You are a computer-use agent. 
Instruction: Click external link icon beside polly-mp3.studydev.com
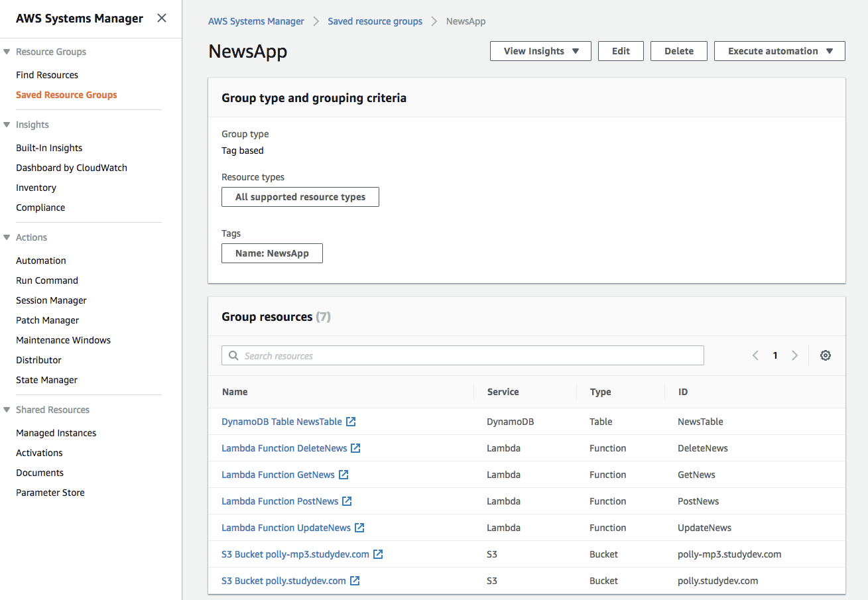[378, 554]
